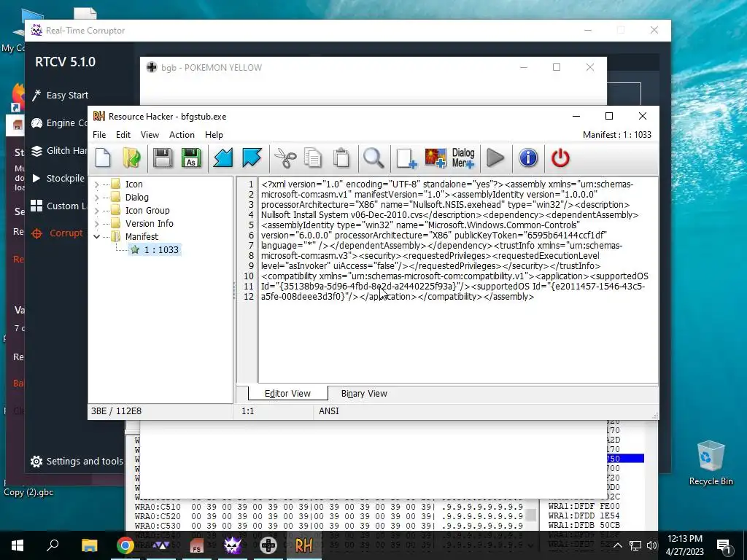Open Settings and tools in RTCV
This screenshot has width=747, height=560.
76,462
